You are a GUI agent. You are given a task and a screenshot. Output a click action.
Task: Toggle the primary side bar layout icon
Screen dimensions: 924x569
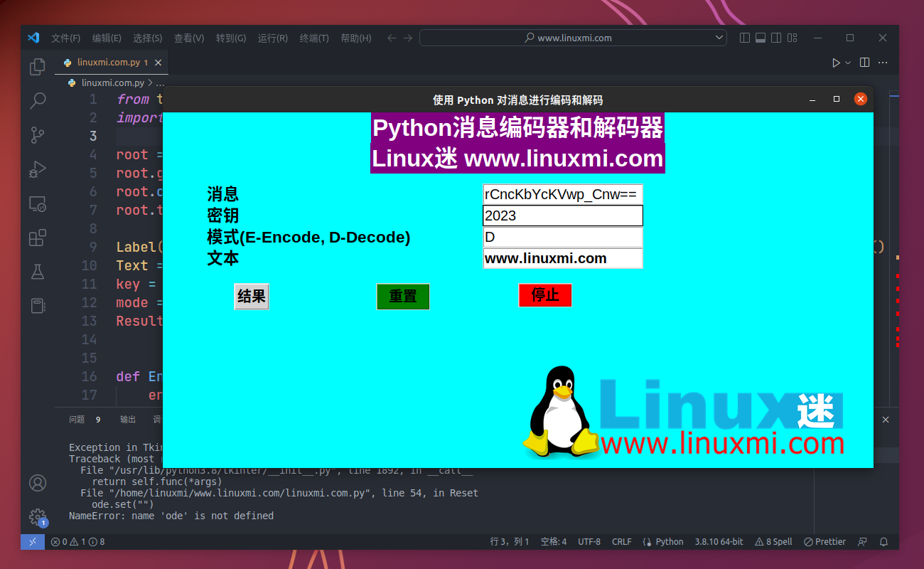[744, 38]
